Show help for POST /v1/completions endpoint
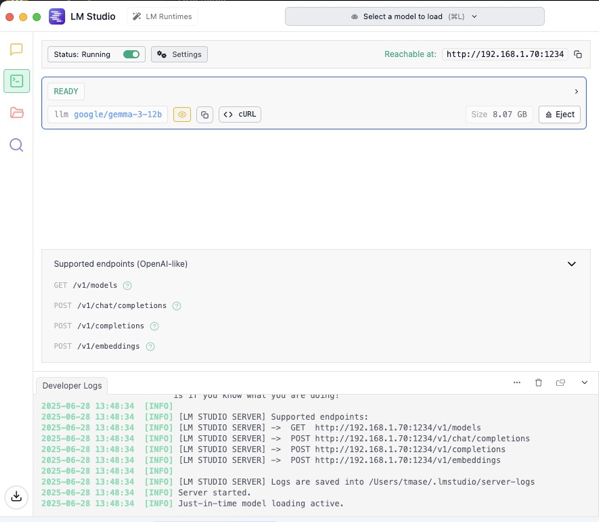 click(x=154, y=326)
